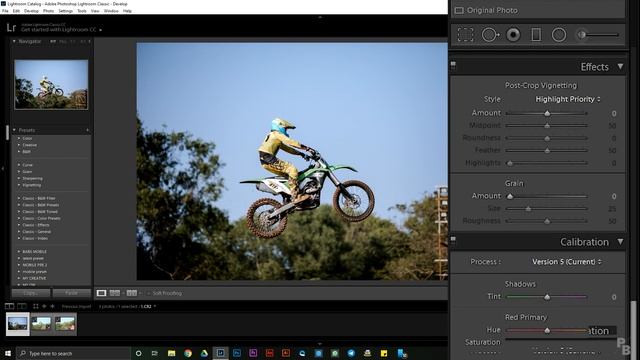
Task: Click the second window display icon
Action: 22,306
